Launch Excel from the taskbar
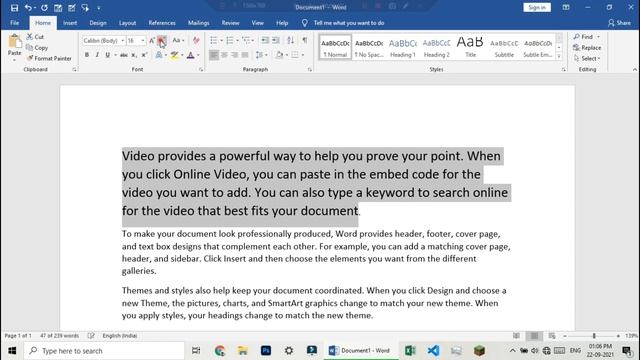This screenshot has width=640, height=360. 410,351
